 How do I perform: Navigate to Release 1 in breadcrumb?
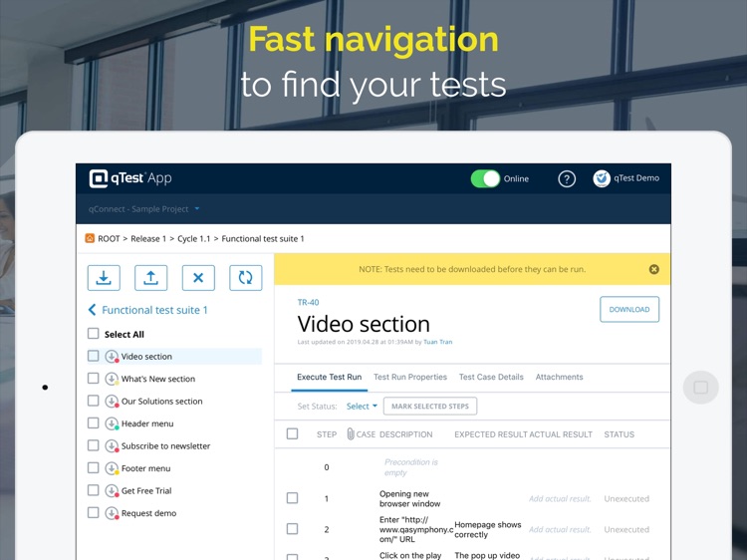(148, 239)
